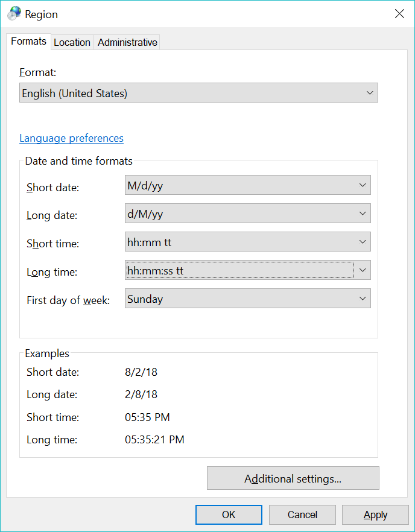Expand the Short date format dropdown
Viewport: 415px width, 532px height.
(248, 185)
